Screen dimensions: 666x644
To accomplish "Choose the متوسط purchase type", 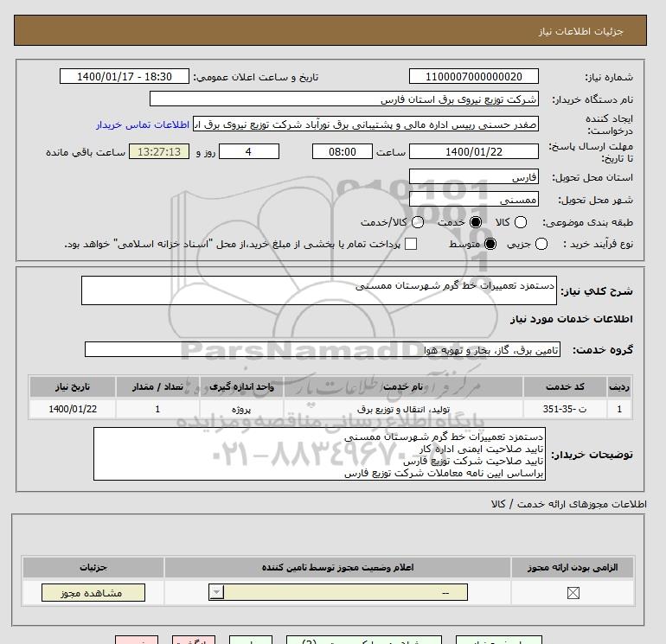I will (x=490, y=244).
